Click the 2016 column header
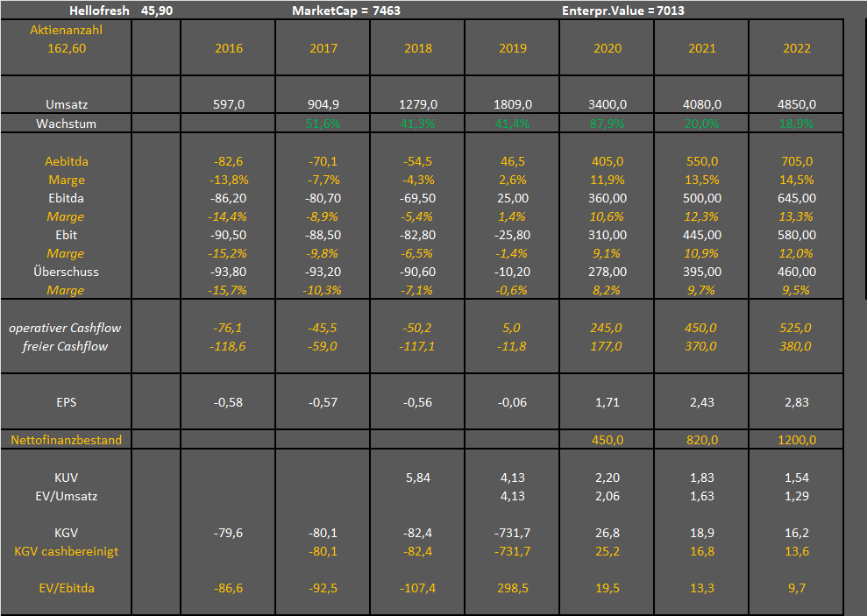This screenshot has height=616, width=867. [228, 48]
